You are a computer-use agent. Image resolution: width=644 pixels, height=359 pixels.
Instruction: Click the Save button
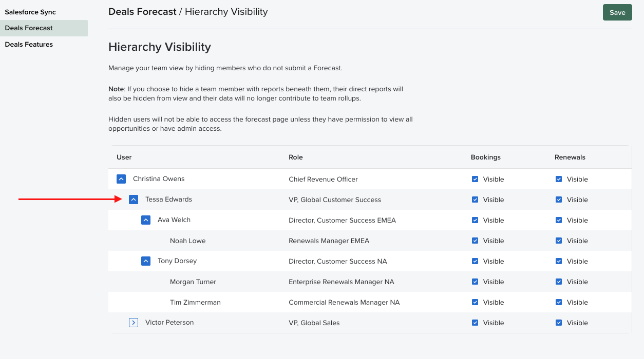(617, 12)
